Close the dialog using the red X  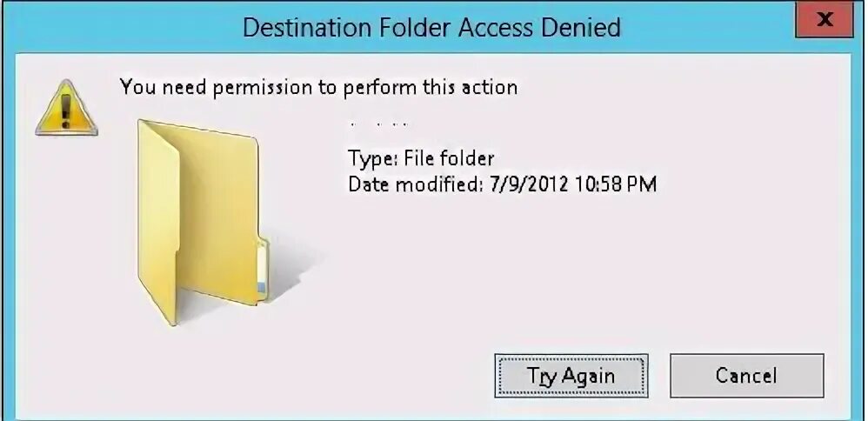824,20
